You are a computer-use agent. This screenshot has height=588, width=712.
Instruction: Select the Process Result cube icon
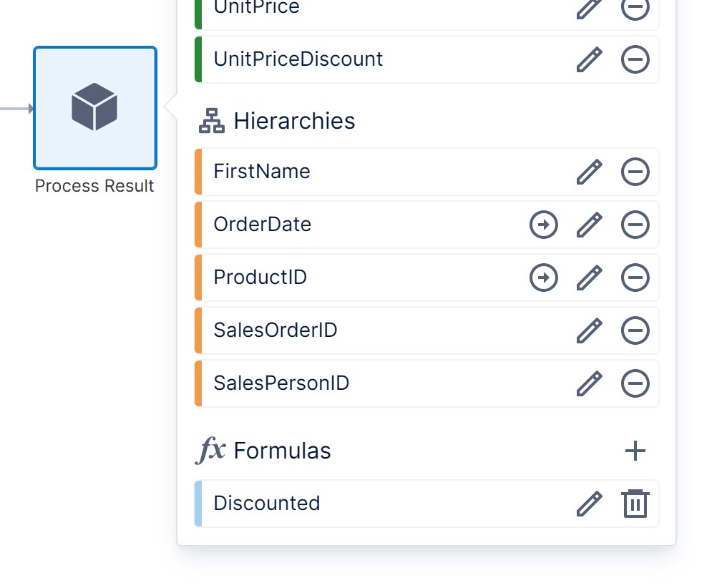[94, 108]
